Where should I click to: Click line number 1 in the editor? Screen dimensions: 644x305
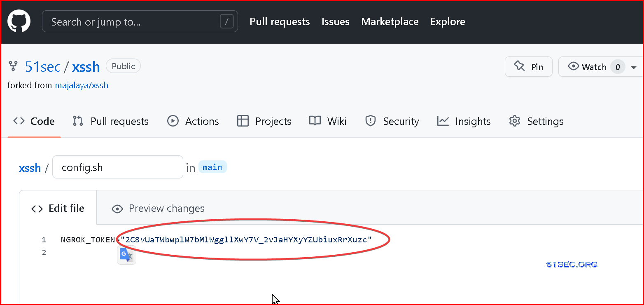click(44, 240)
